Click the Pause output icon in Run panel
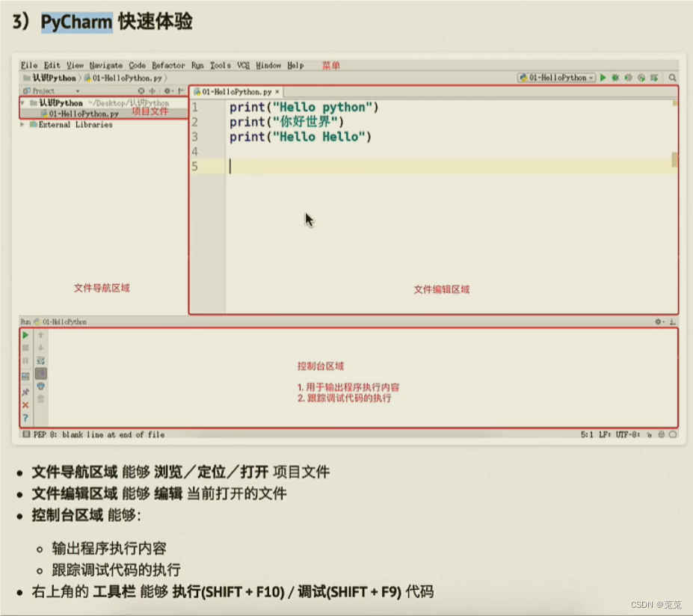Viewport: 693px width, 616px height. (x=25, y=361)
